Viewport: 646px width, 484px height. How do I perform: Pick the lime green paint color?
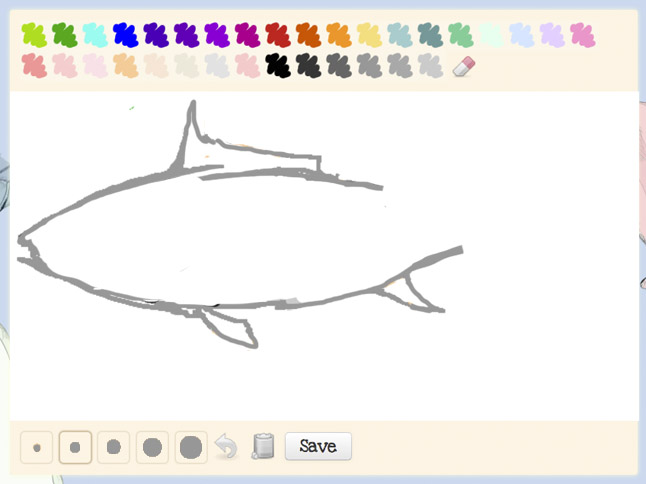[x=34, y=35]
